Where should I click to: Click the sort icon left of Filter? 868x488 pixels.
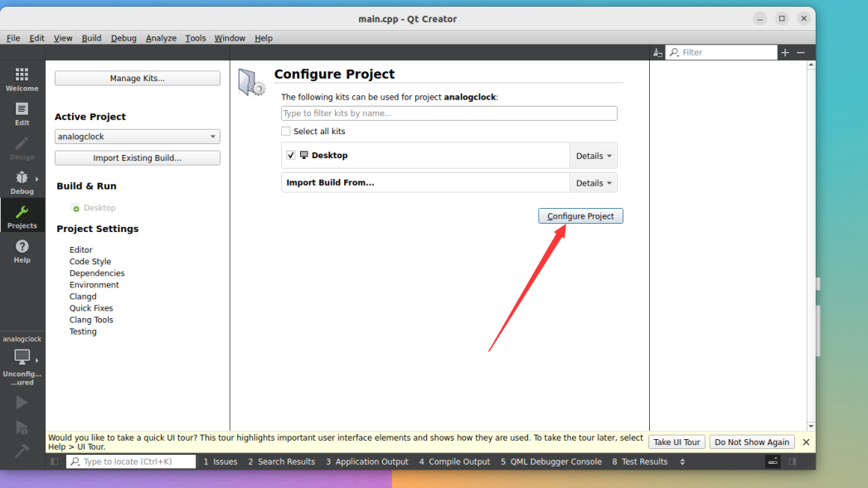[x=657, y=52]
